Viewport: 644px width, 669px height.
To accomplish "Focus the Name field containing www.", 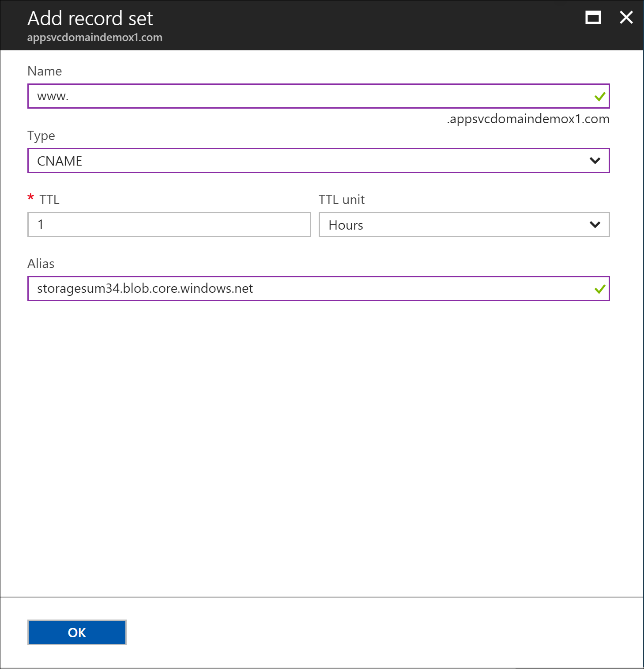I will [309, 96].
